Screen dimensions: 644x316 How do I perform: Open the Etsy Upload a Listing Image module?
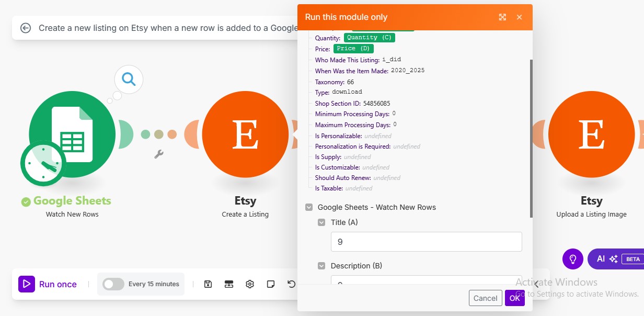pyautogui.click(x=591, y=134)
